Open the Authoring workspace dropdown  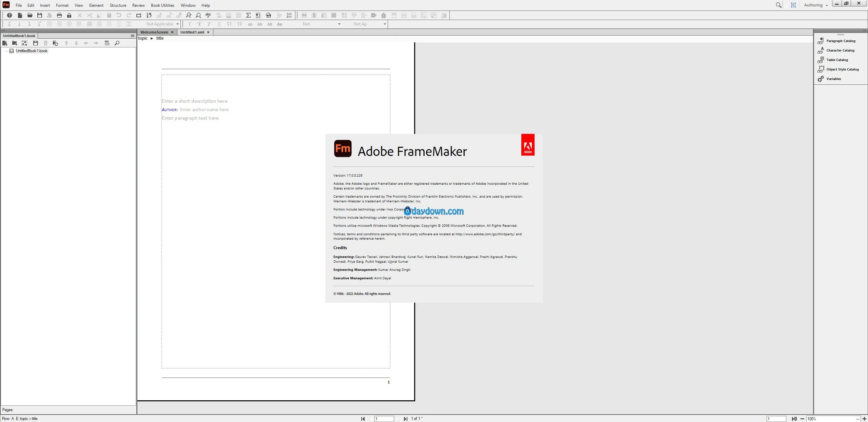tap(816, 5)
